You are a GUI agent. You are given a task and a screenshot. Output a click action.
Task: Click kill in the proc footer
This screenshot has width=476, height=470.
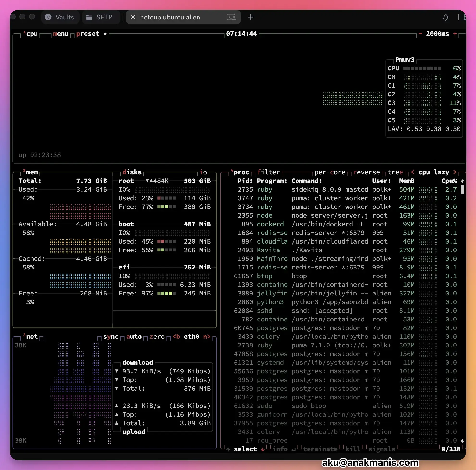353,449
